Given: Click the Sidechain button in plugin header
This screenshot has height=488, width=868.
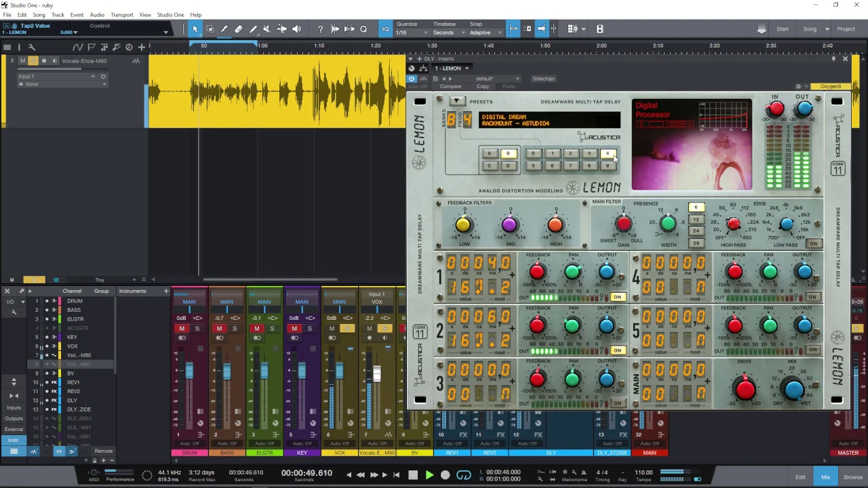Looking at the screenshot, I should pos(543,79).
